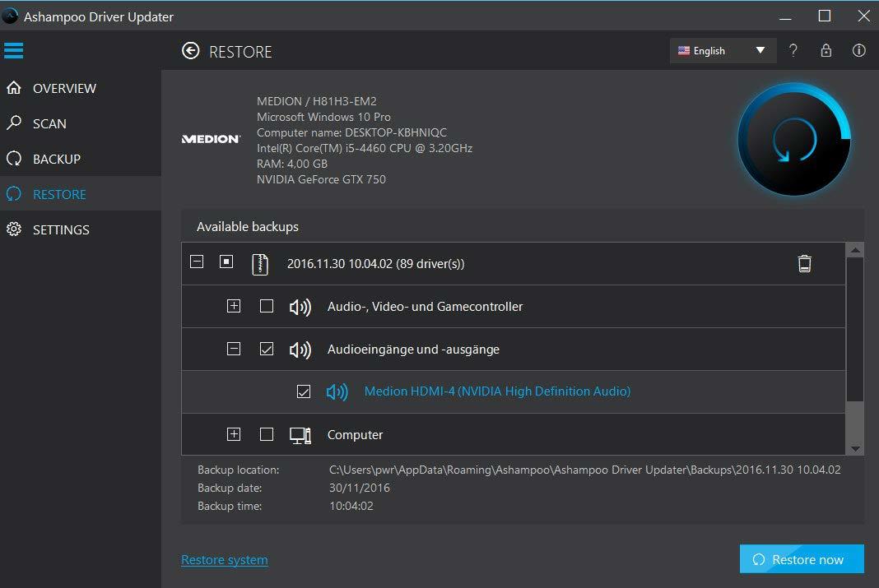879x588 pixels.
Task: Click the back arrow next to RESTORE
Action: [191, 51]
